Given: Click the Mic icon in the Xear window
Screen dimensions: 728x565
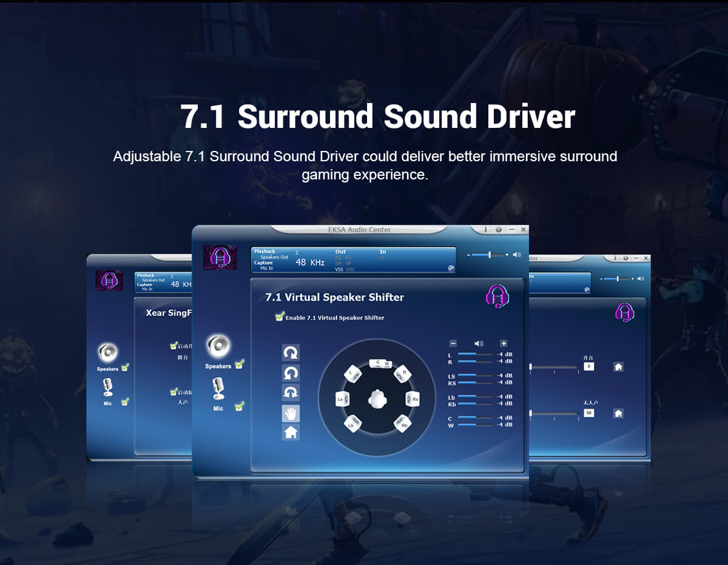Looking at the screenshot, I should (107, 388).
